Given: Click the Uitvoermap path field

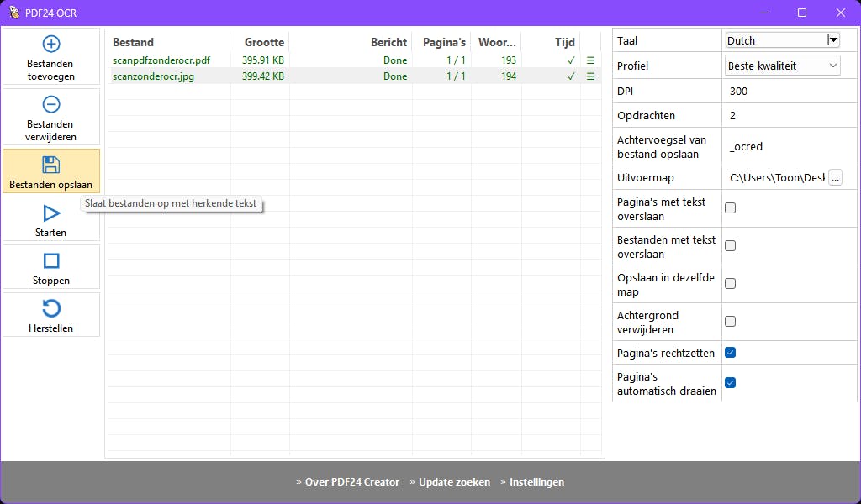Looking at the screenshot, I should (x=776, y=178).
